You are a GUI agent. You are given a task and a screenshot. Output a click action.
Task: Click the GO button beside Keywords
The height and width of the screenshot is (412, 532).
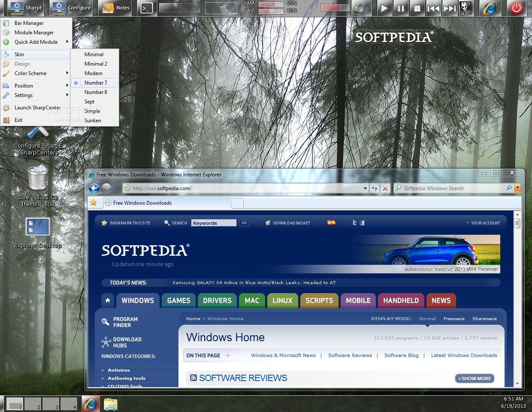pyautogui.click(x=244, y=223)
